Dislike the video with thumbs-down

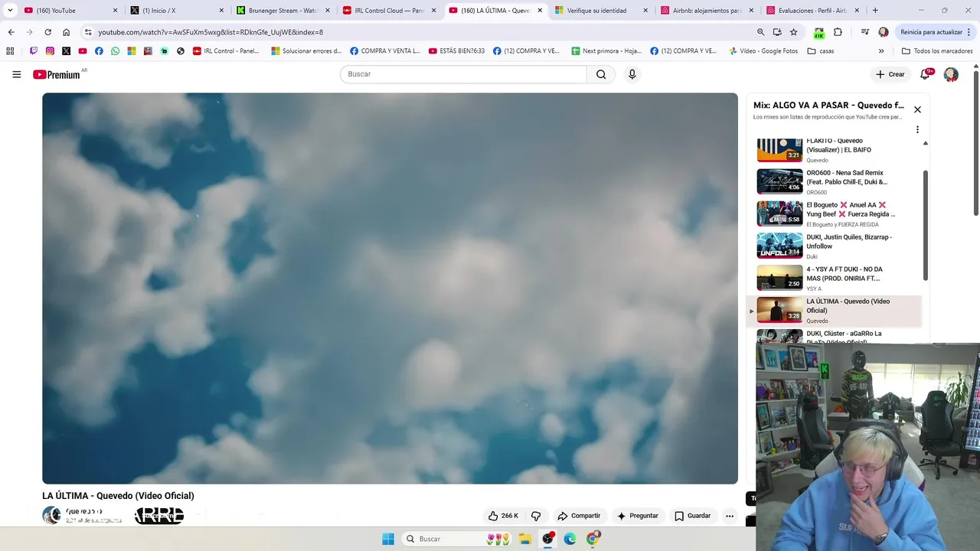coord(536,516)
